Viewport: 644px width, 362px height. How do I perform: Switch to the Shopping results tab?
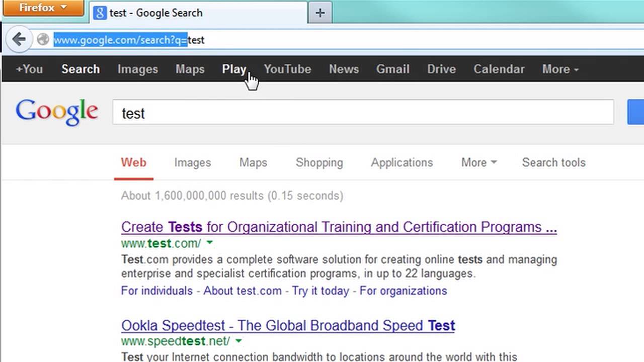click(319, 162)
